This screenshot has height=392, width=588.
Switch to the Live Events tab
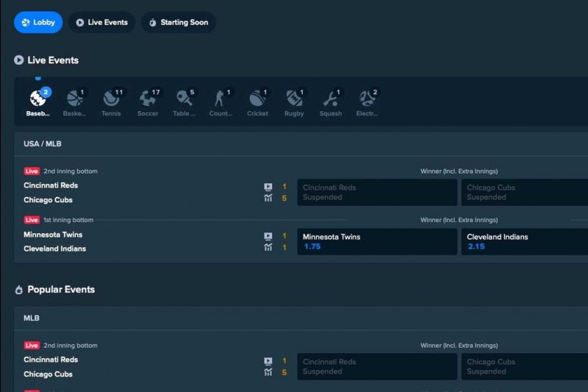tap(101, 22)
